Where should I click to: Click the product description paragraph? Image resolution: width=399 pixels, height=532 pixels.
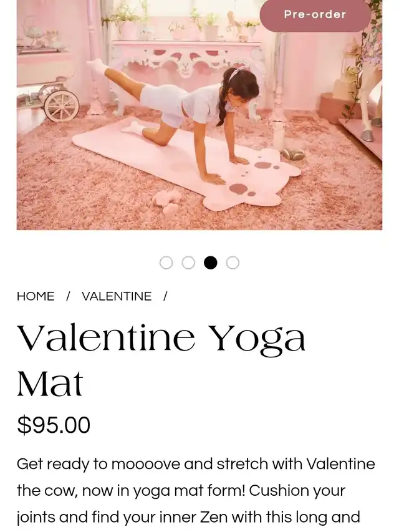[196, 491]
